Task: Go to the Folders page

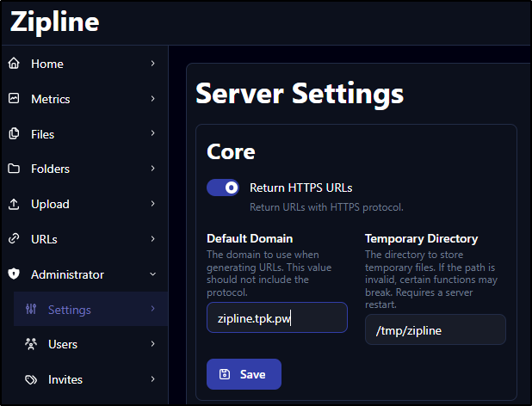Action: click(x=84, y=169)
